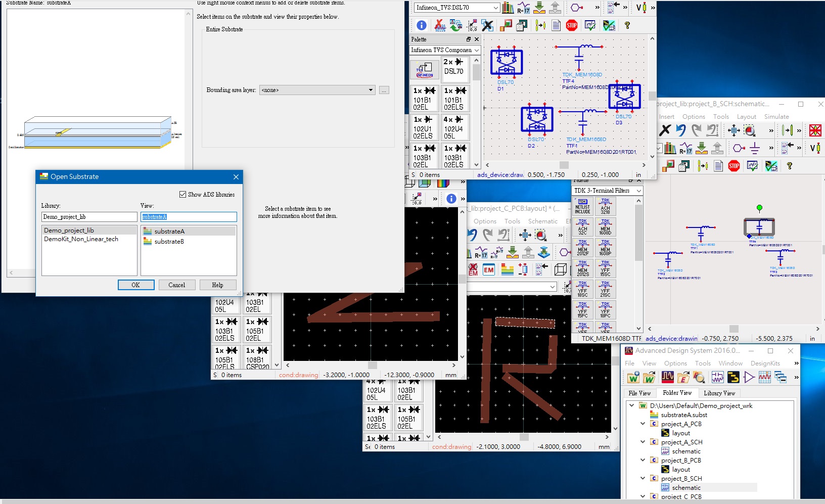Select schematic under project_B_SCH in tree

click(686, 488)
